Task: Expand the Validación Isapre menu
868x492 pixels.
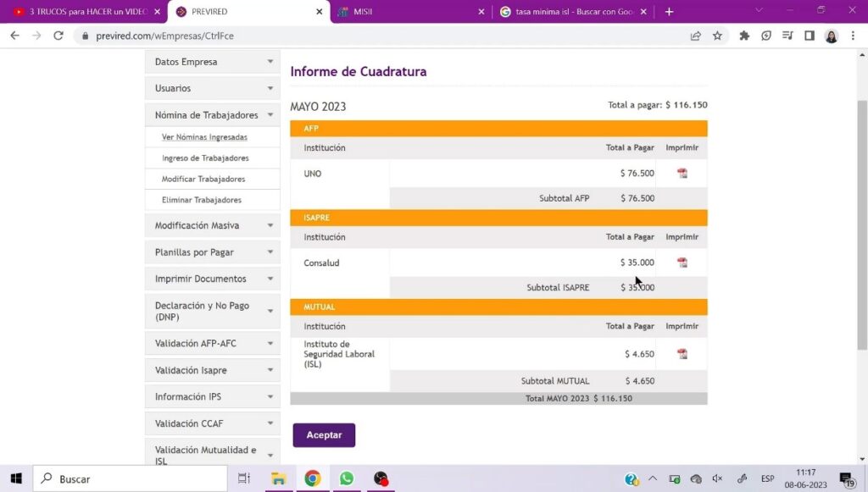Action: pos(213,370)
